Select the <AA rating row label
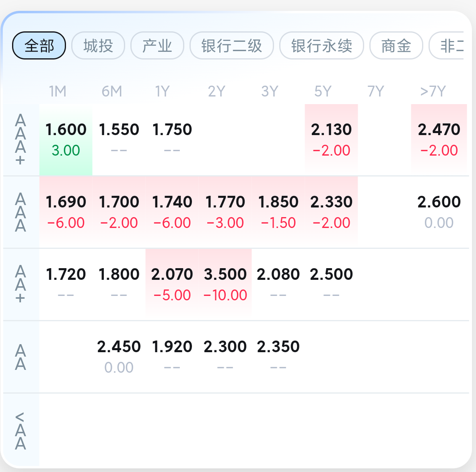This screenshot has width=476, height=472. (x=21, y=431)
